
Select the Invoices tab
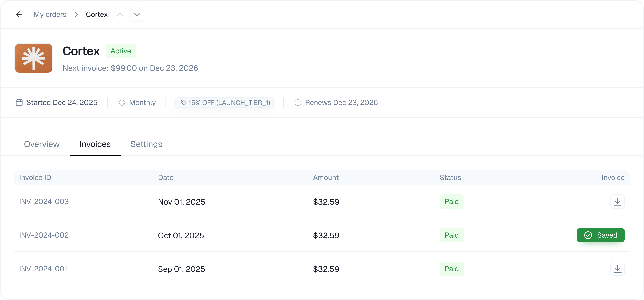tap(95, 144)
